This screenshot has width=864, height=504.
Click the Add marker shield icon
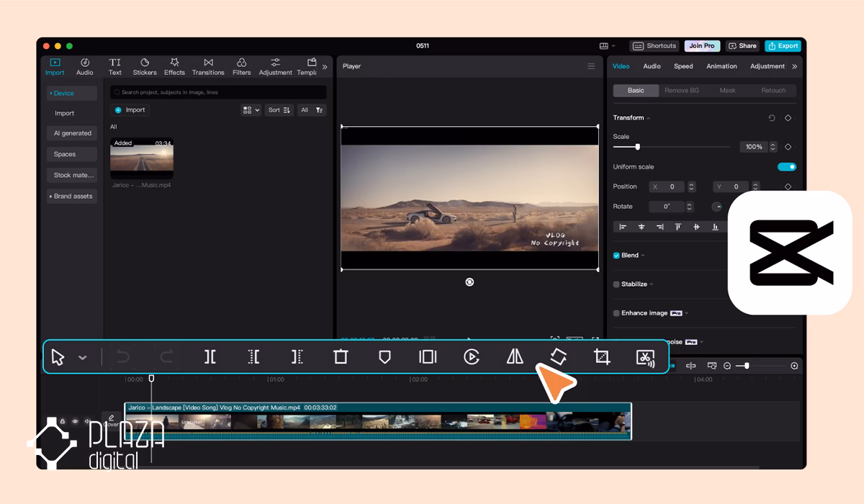tap(384, 356)
